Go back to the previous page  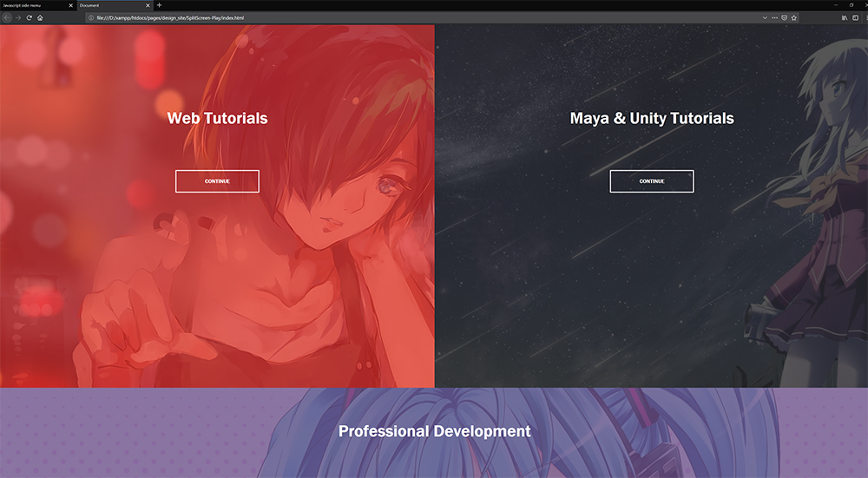click(x=7, y=17)
